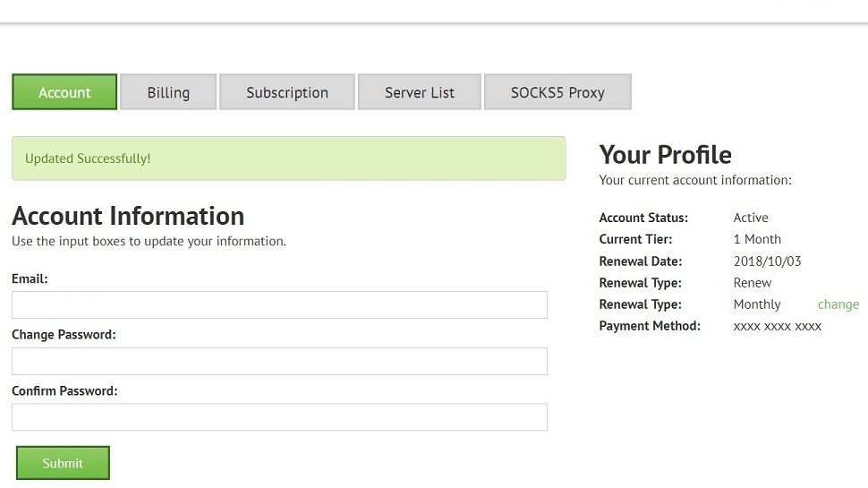The image size is (868, 488).
Task: Click the Email field label
Action: [x=30, y=278]
